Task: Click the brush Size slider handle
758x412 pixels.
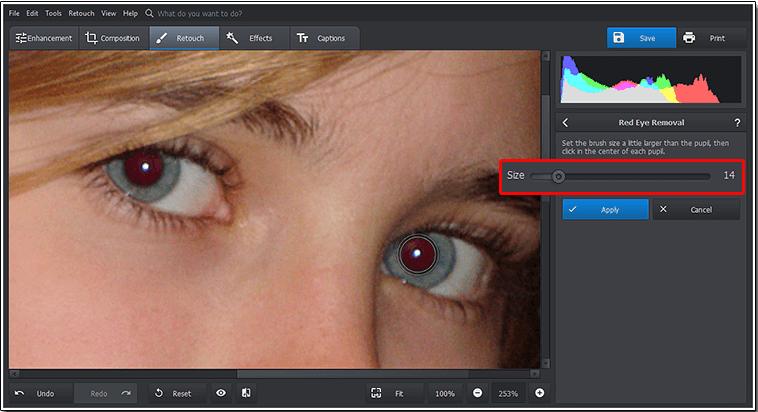Action: (x=558, y=176)
